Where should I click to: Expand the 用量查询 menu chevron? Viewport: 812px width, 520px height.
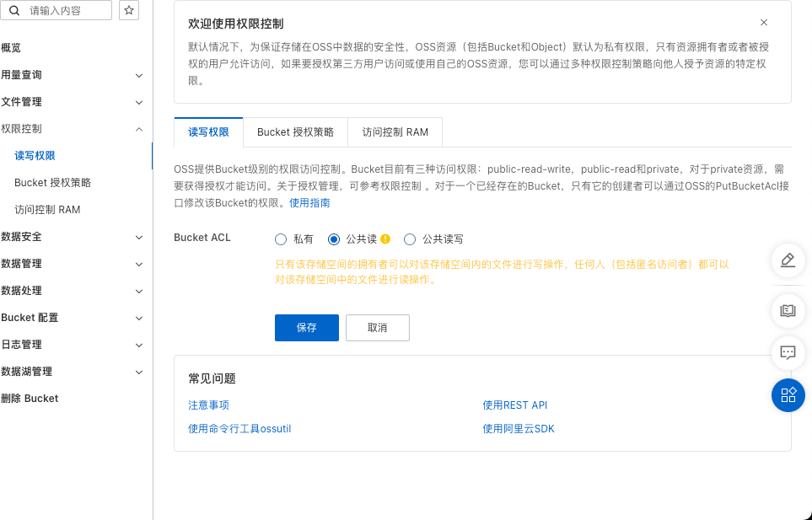pyautogui.click(x=139, y=76)
